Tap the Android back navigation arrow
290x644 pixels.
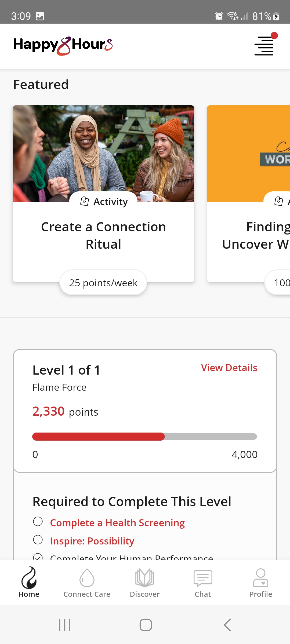pos(227,625)
